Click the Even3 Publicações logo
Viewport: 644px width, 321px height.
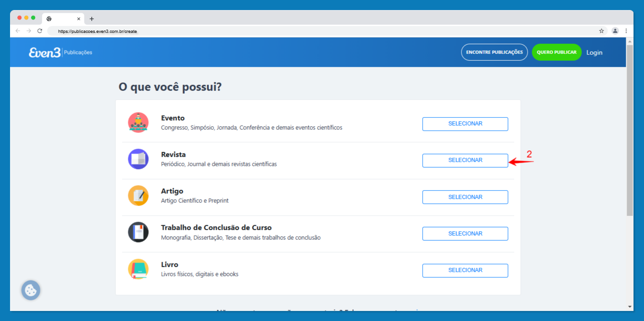[x=60, y=53]
